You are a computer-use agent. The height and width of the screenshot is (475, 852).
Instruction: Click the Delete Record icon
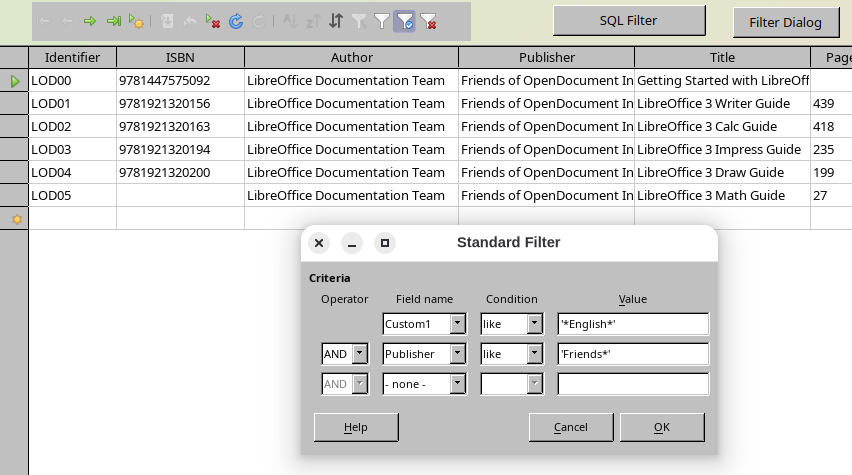(213, 20)
